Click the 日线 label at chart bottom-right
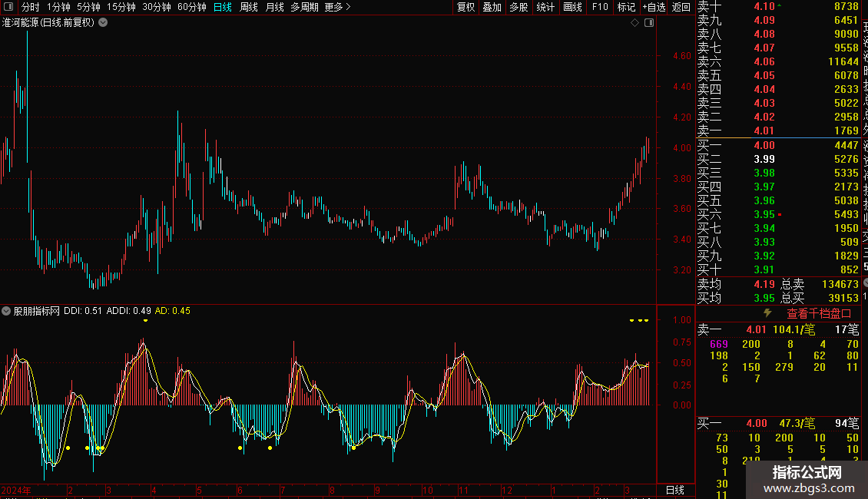The width and height of the screenshot is (868, 499). point(674,490)
